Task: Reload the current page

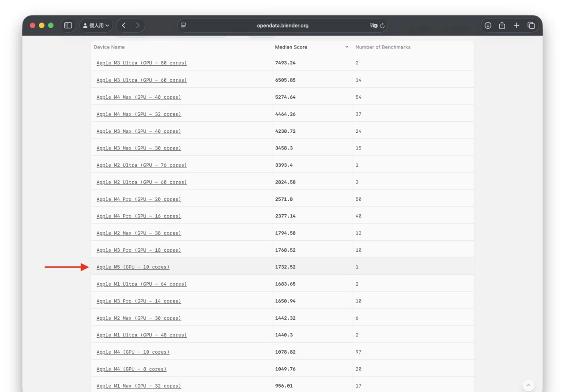Action: tap(382, 26)
